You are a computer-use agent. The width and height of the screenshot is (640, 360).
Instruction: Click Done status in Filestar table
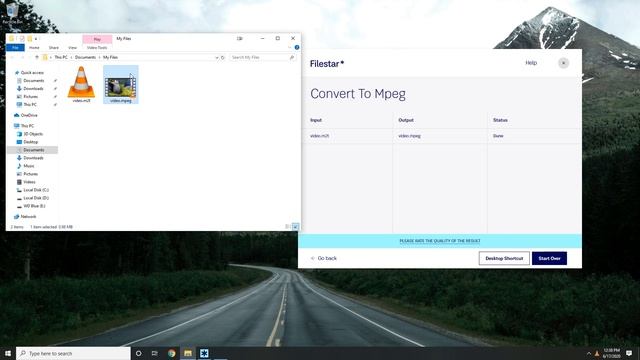498,136
